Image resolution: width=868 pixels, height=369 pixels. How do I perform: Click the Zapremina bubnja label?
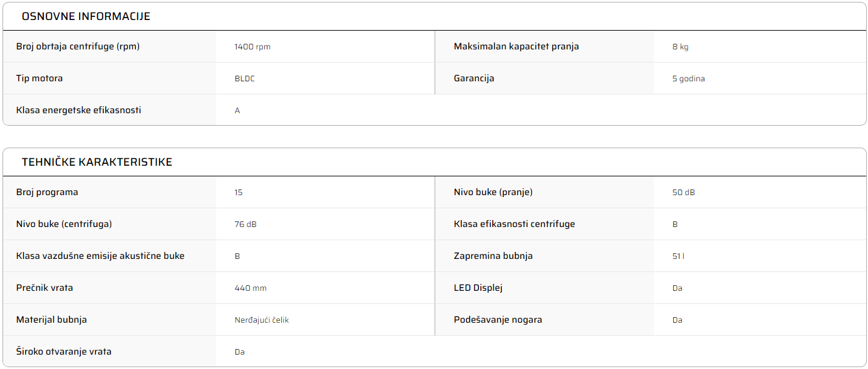[493, 256]
